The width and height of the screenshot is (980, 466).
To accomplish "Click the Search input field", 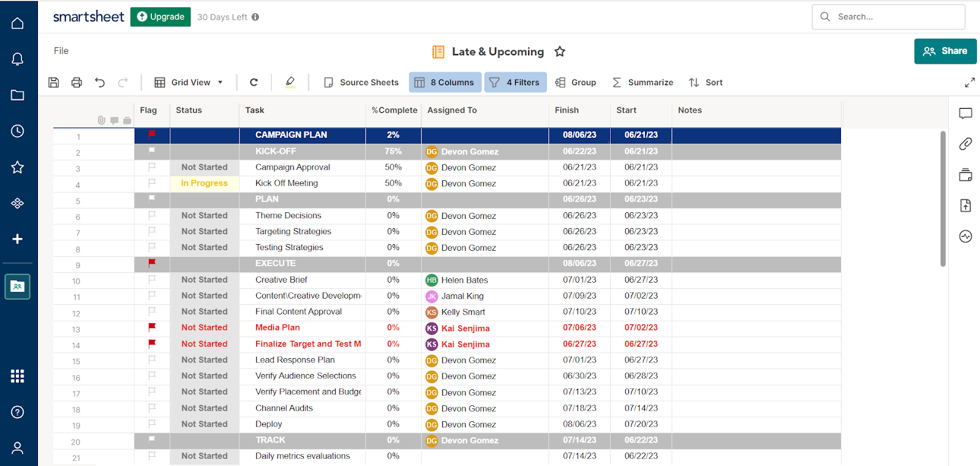I will (889, 17).
